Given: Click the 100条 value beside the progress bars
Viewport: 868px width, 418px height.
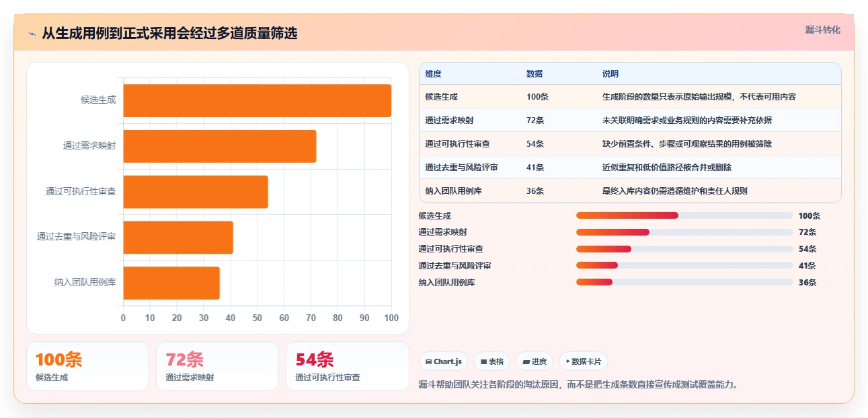Looking at the screenshot, I should [810, 216].
